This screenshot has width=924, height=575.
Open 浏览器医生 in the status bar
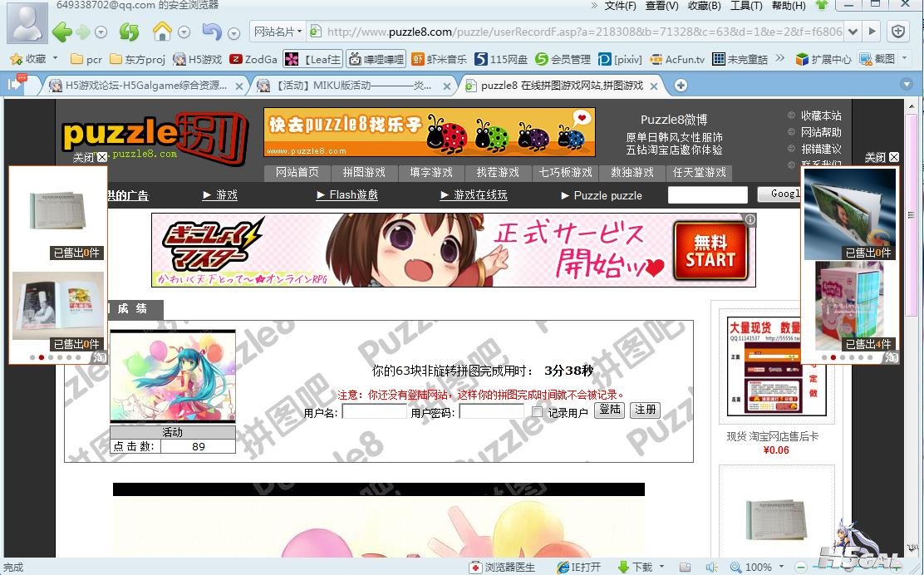tap(503, 567)
